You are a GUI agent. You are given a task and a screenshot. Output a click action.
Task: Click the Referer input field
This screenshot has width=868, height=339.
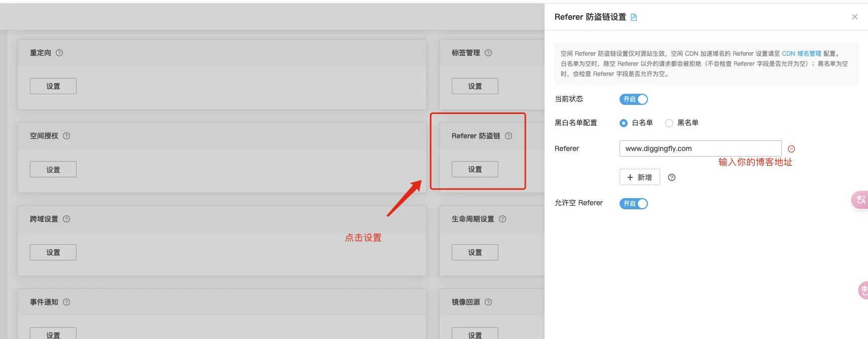coord(701,148)
